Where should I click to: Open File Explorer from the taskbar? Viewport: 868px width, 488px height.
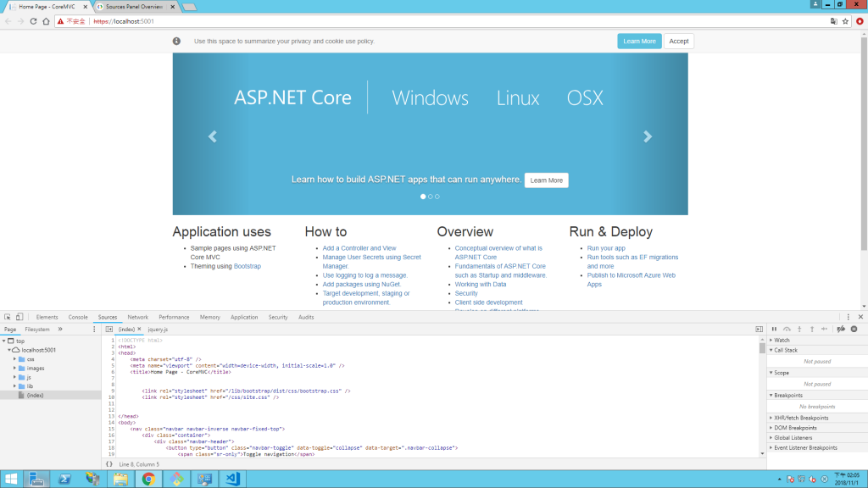click(120, 480)
